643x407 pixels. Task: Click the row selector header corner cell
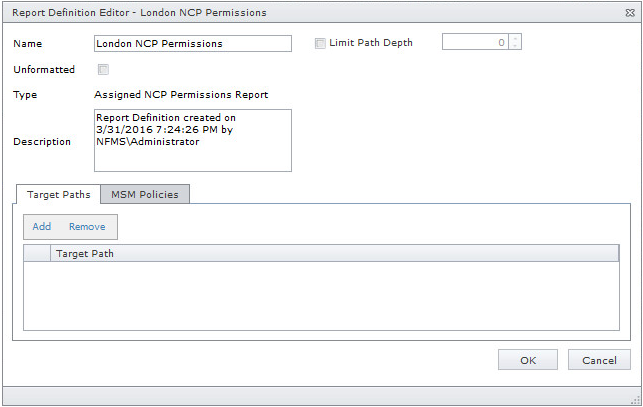37,254
